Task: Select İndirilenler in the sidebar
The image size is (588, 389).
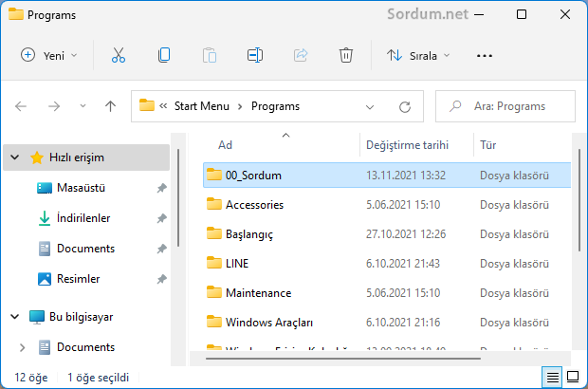Action: (83, 218)
